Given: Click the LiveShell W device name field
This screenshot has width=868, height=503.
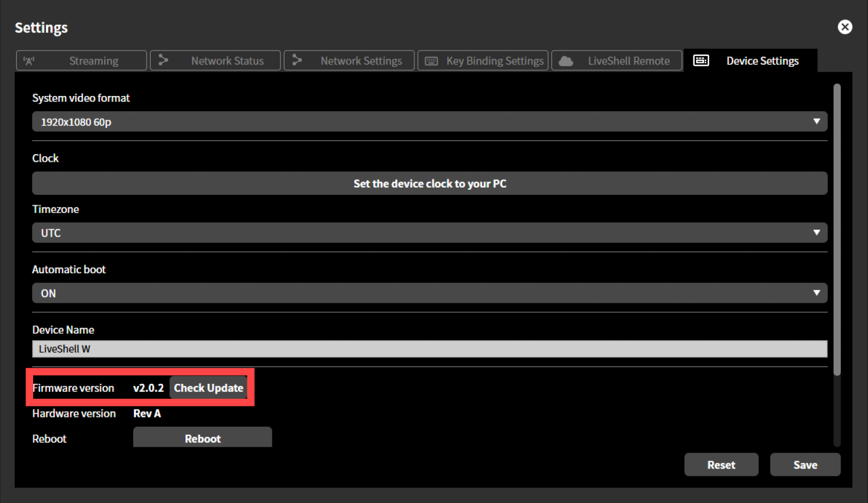Looking at the screenshot, I should click(x=429, y=349).
